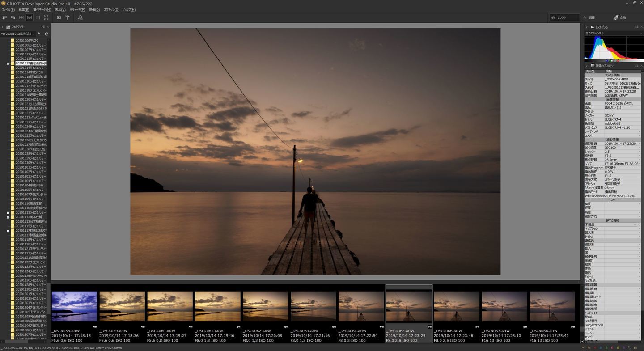644x351 pixels.
Task: Select the _DSC4058.ARW thumbnail
Action: (x=74, y=307)
